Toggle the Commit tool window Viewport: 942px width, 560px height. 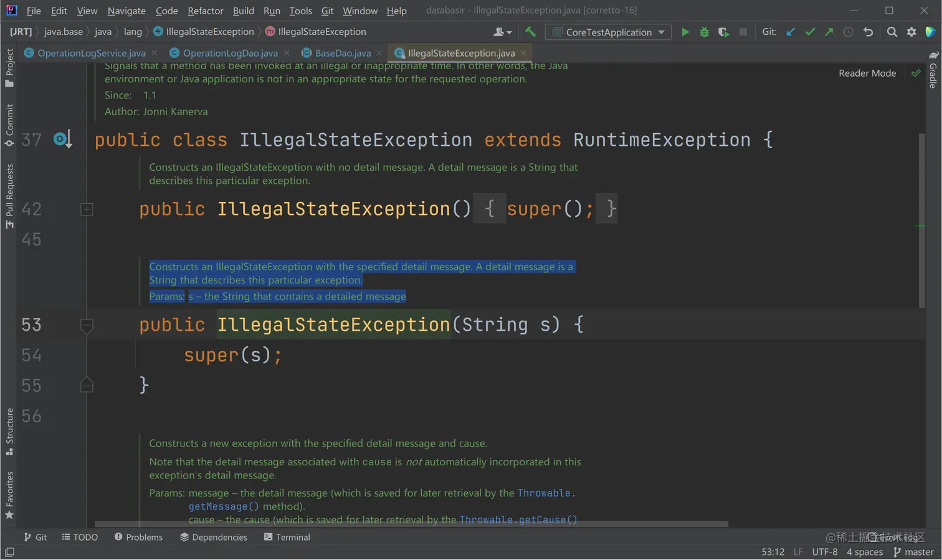coord(9,125)
